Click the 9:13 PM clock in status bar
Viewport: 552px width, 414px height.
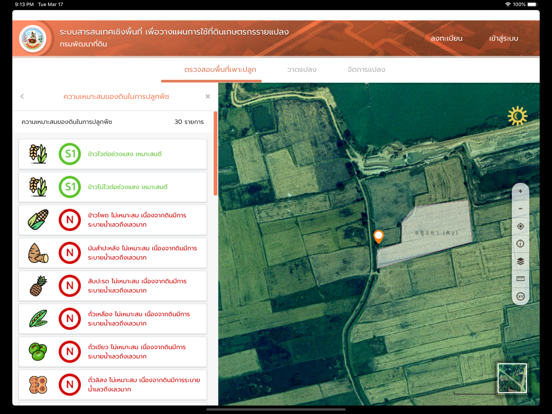click(24, 4)
